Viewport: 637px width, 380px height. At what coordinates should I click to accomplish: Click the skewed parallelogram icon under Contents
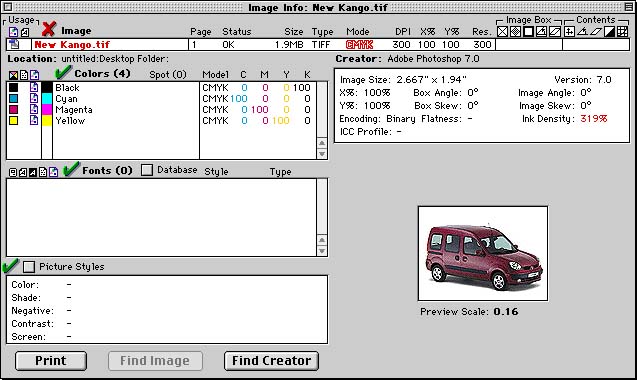pos(596,31)
